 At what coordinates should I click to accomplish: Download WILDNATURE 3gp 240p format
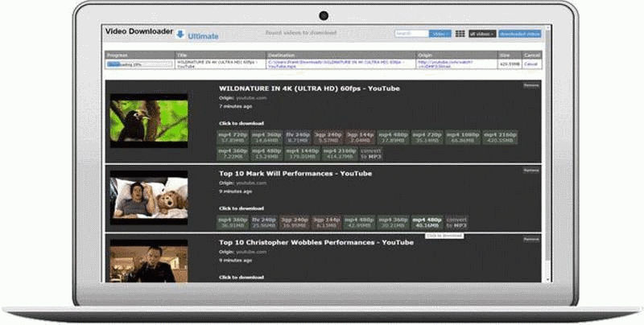click(x=328, y=138)
